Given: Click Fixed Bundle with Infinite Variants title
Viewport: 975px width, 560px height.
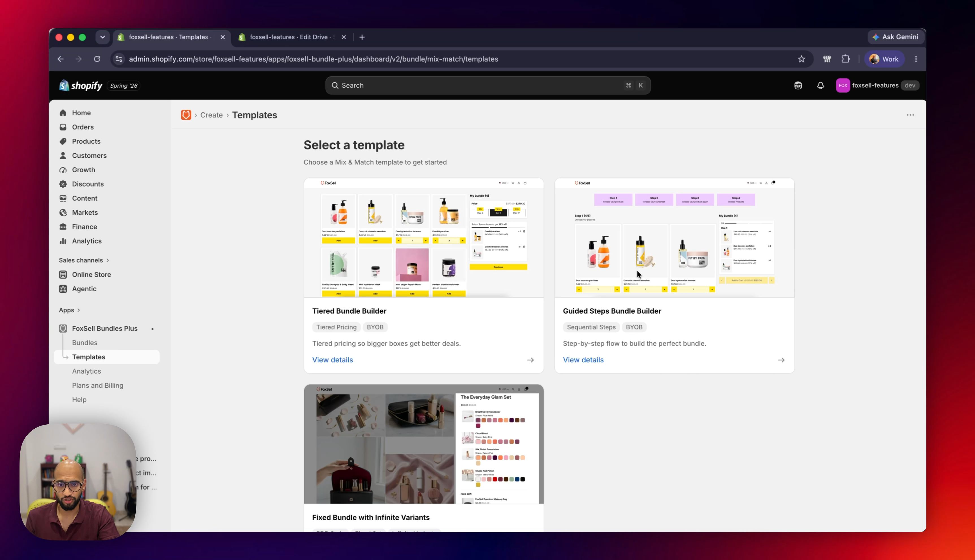Looking at the screenshot, I should 371,517.
